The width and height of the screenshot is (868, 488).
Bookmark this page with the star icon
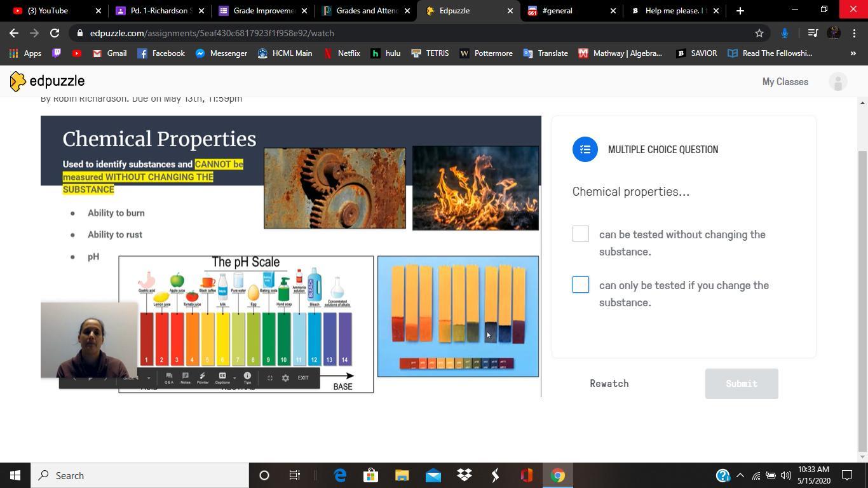(759, 33)
